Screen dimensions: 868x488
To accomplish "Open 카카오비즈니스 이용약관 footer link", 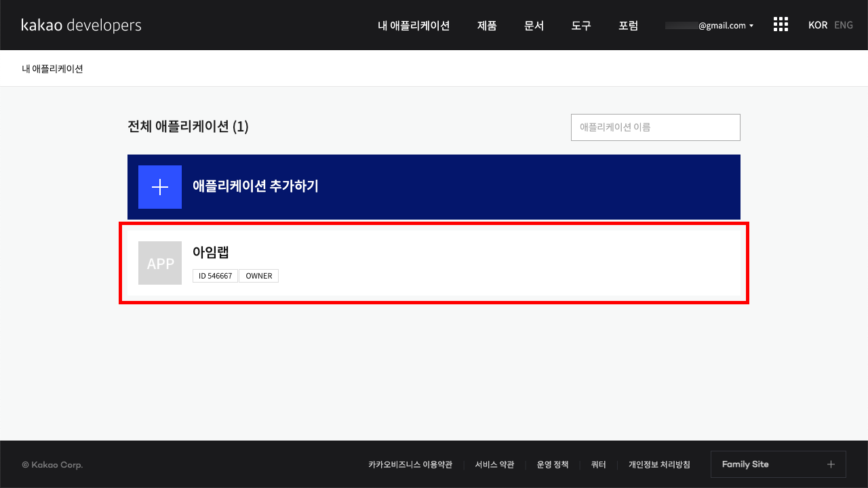I will [410, 465].
